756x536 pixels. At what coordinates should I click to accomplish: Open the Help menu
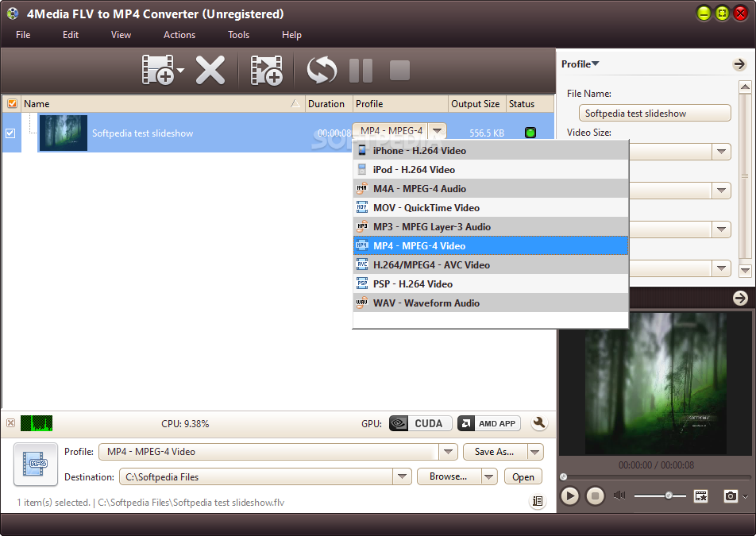pyautogui.click(x=291, y=35)
